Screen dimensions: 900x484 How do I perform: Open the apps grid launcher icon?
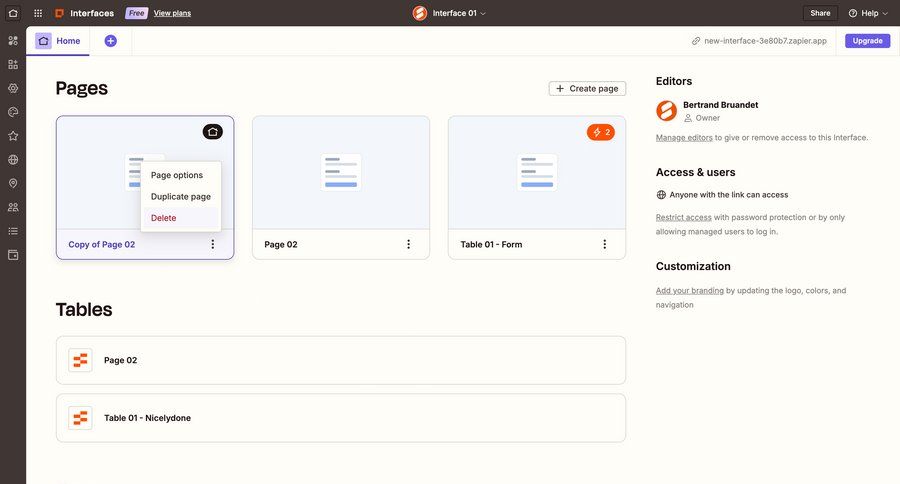click(x=38, y=13)
